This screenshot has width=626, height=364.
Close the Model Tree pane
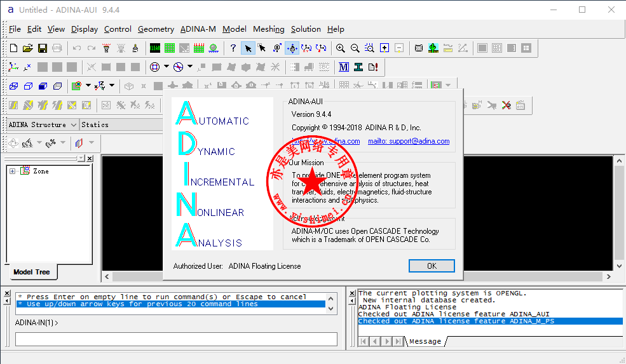[90, 158]
